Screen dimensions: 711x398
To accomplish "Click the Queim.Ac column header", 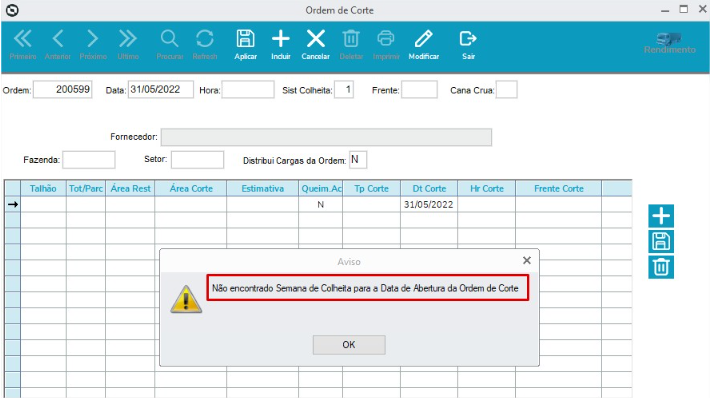I will [x=321, y=189].
